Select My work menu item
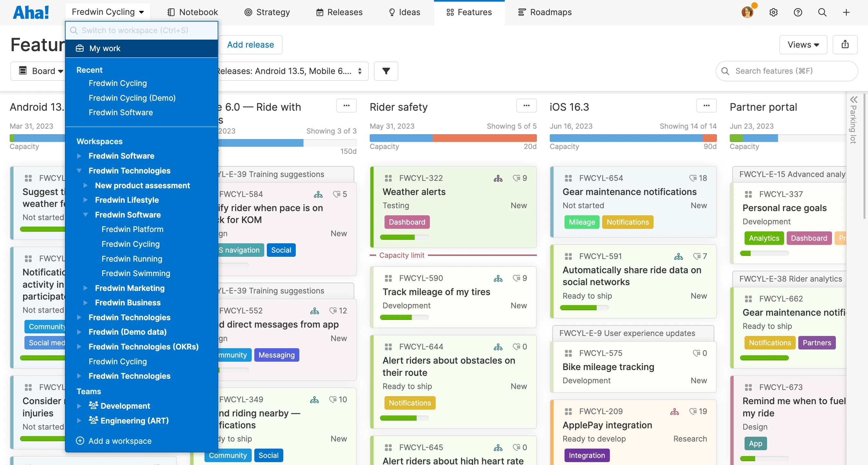Viewport: 868px width, 465px height. 104,48
